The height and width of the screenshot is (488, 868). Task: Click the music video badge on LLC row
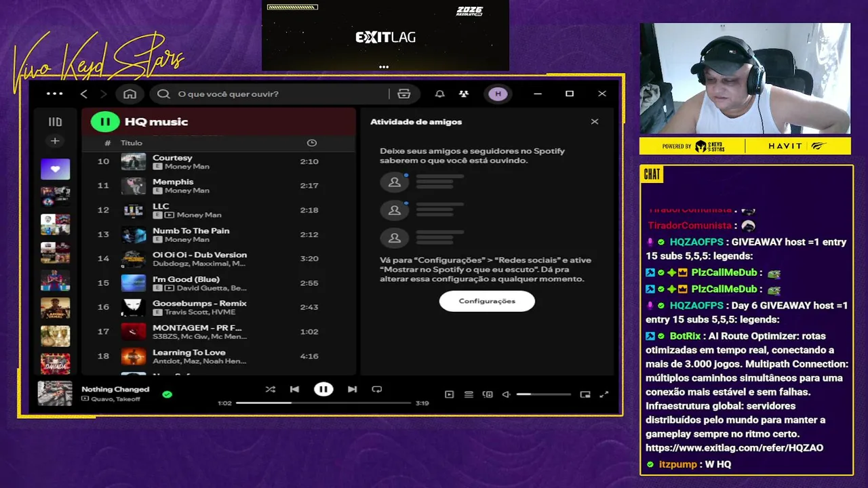[170, 215]
